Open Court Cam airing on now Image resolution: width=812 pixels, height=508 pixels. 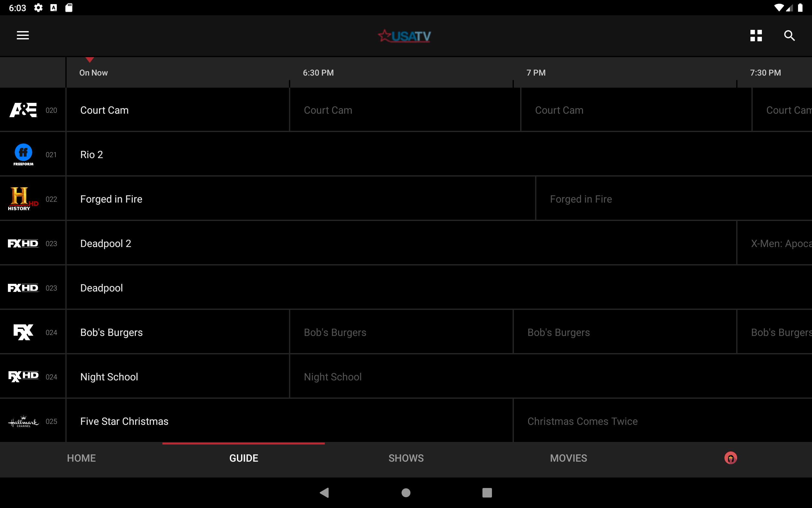[178, 110]
